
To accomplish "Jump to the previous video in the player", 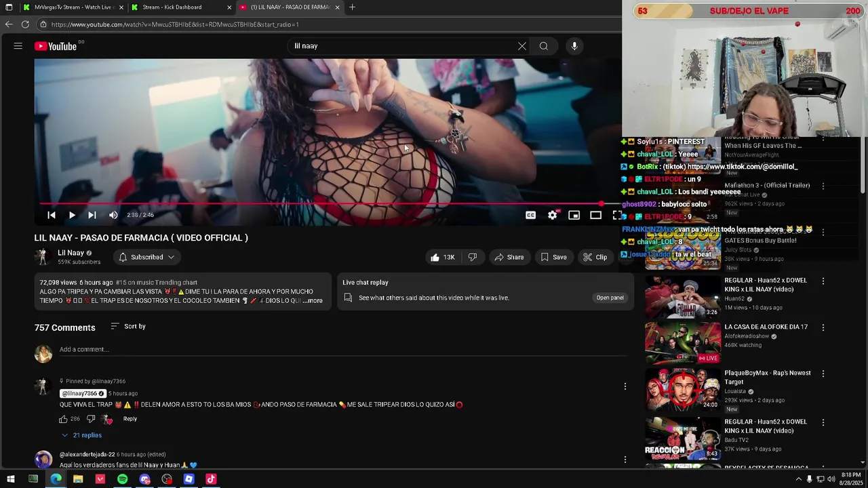I will tap(52, 215).
